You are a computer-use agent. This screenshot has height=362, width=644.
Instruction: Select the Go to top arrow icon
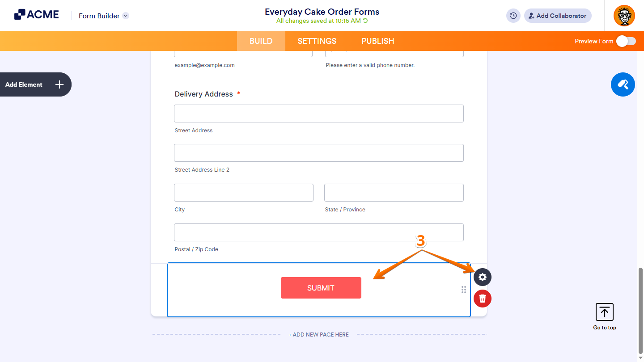pyautogui.click(x=604, y=312)
